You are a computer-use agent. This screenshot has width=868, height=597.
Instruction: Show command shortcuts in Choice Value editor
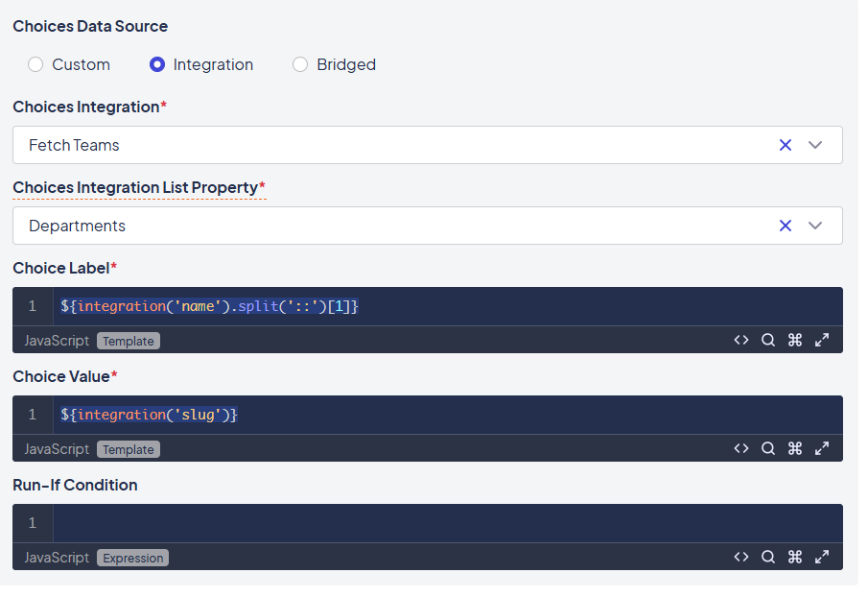point(795,448)
